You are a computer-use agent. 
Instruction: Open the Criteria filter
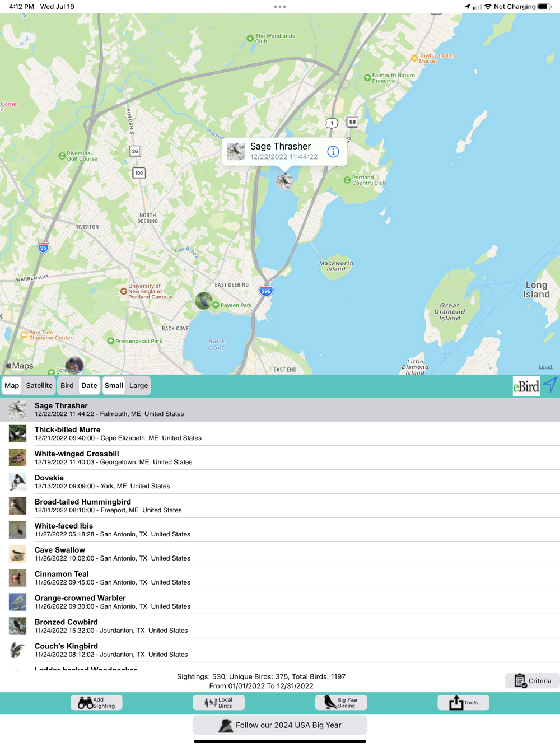[x=533, y=681]
